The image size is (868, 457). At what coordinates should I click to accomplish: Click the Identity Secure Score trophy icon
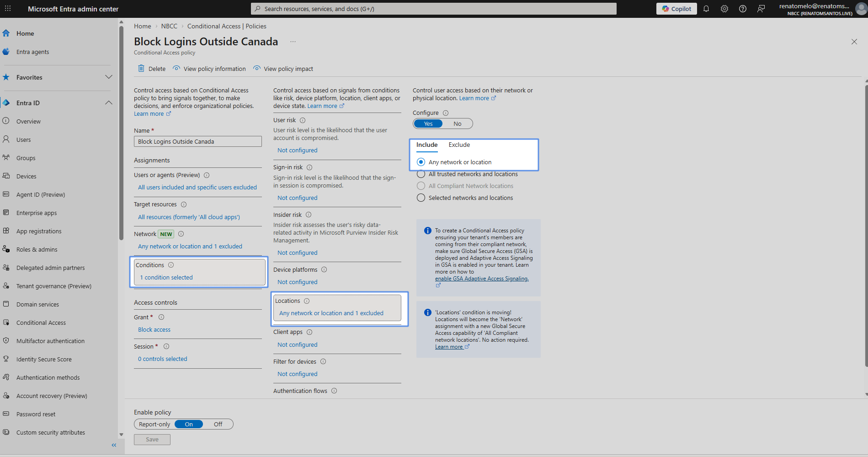coord(6,359)
